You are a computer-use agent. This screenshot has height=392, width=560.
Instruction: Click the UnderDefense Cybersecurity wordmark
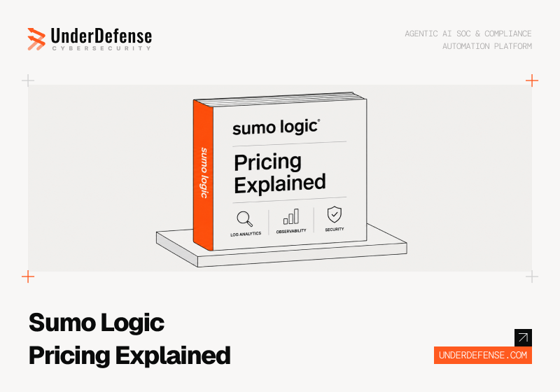click(x=101, y=39)
